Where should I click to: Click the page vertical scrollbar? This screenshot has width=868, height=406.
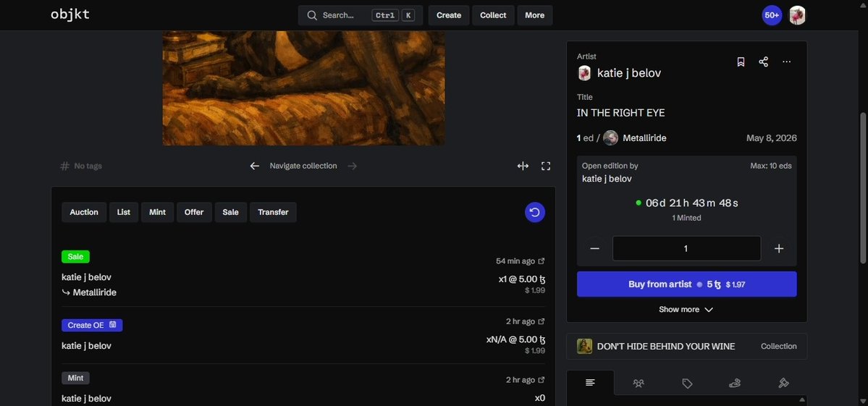[x=863, y=188]
